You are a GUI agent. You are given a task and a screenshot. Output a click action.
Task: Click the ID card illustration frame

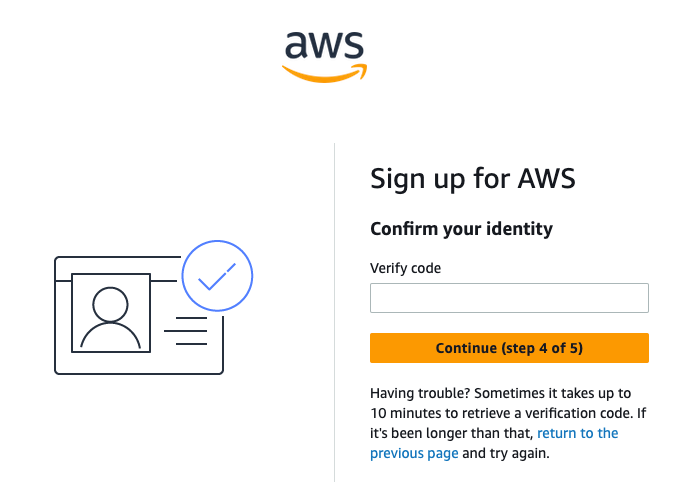pyautogui.click(x=139, y=315)
